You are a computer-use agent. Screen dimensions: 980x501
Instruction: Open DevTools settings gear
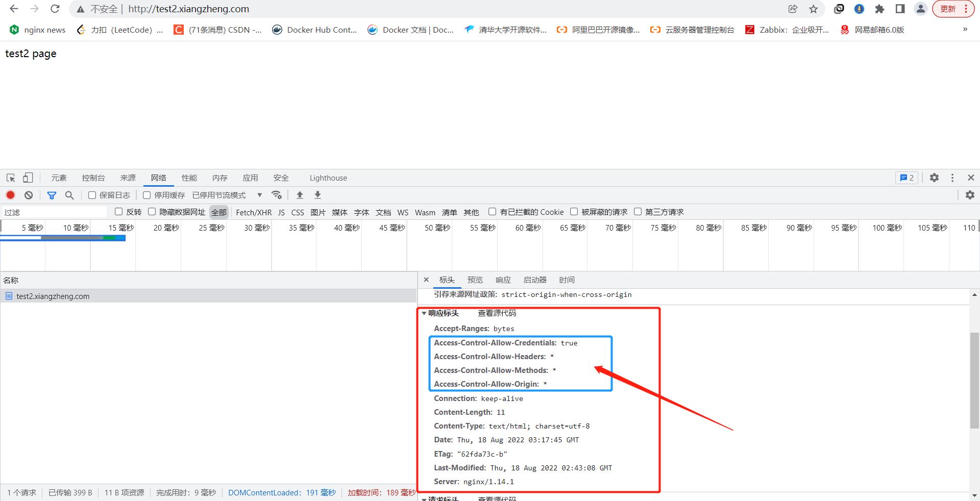tap(934, 178)
